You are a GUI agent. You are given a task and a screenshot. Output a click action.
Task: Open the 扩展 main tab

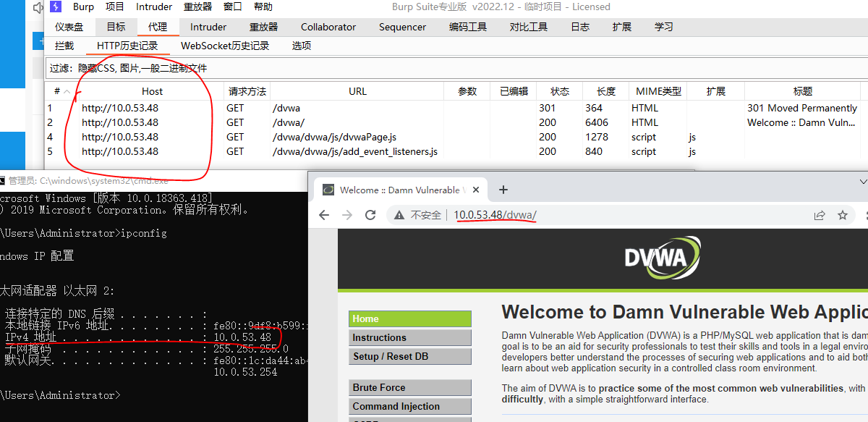[622, 27]
